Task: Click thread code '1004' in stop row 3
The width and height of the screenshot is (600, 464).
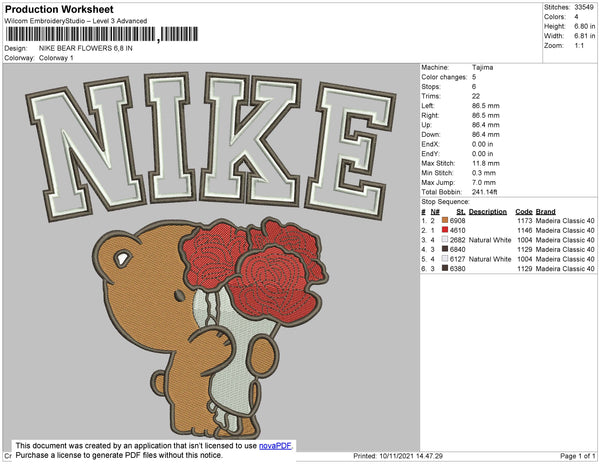Action: tap(525, 240)
